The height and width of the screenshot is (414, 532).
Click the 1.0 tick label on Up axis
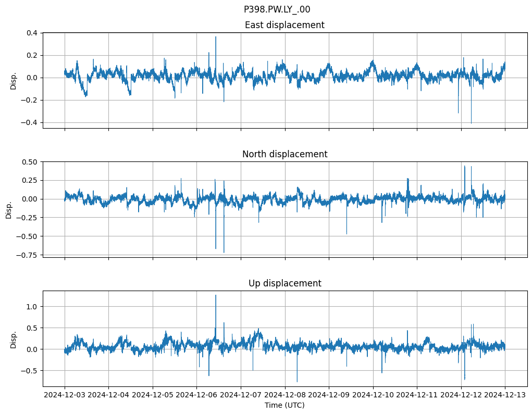pos(31,307)
